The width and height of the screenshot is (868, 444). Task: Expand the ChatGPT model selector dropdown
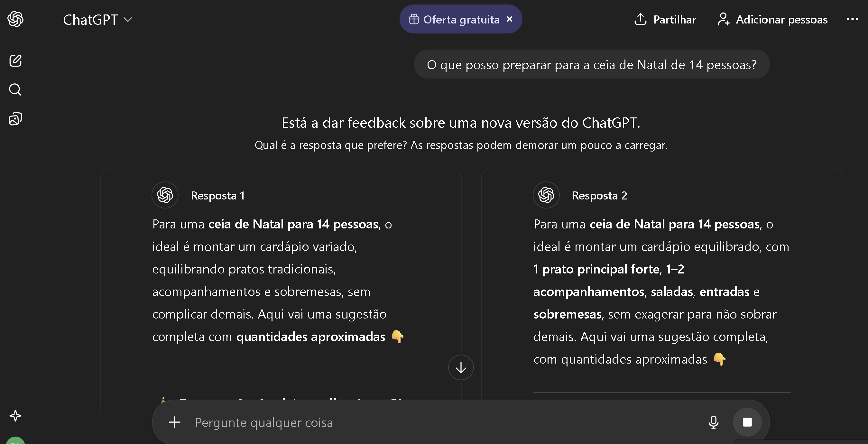click(x=97, y=20)
